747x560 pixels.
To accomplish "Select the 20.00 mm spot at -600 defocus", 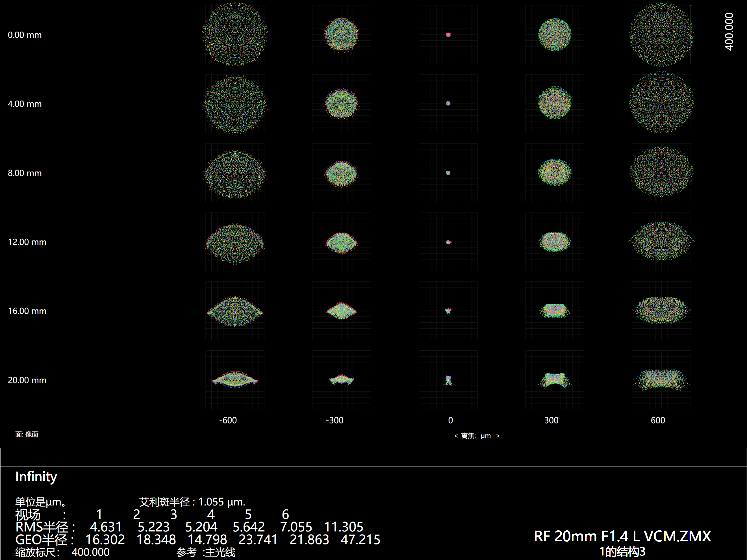I will point(235,380).
